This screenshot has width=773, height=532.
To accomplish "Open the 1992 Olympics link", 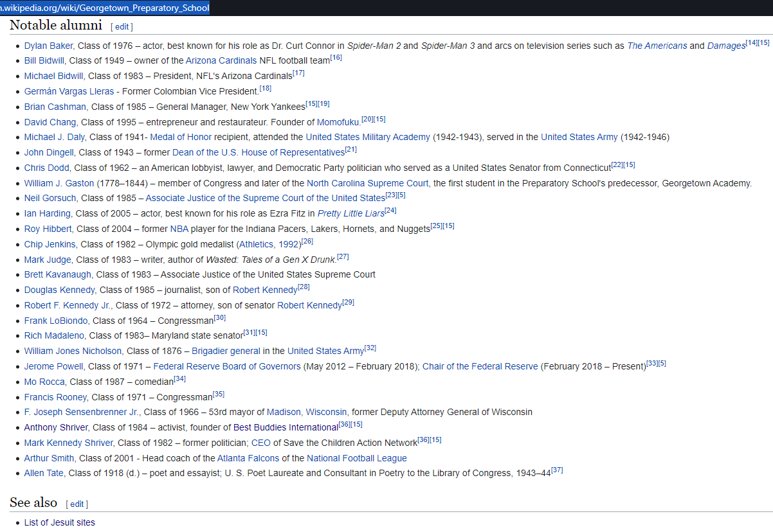I will (287, 244).
